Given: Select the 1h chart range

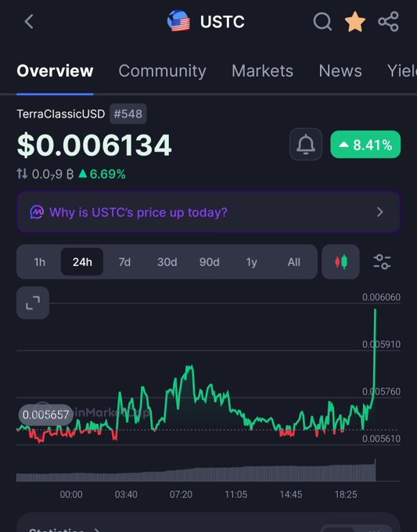Looking at the screenshot, I should (40, 262).
